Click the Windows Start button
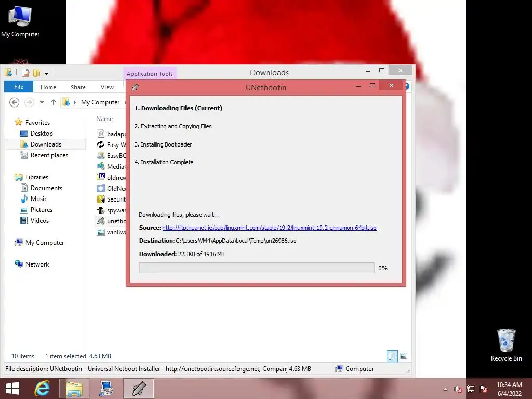This screenshot has height=399, width=532. point(12,389)
